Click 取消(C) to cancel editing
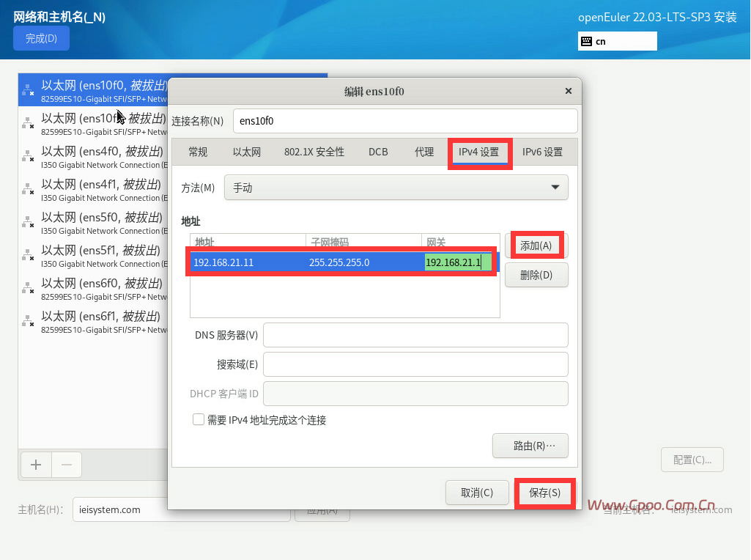Image resolution: width=751 pixels, height=560 pixels. tap(477, 493)
